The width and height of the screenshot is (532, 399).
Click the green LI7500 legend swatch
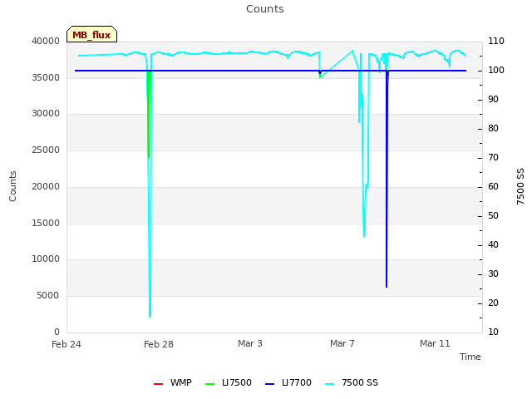coord(210,384)
